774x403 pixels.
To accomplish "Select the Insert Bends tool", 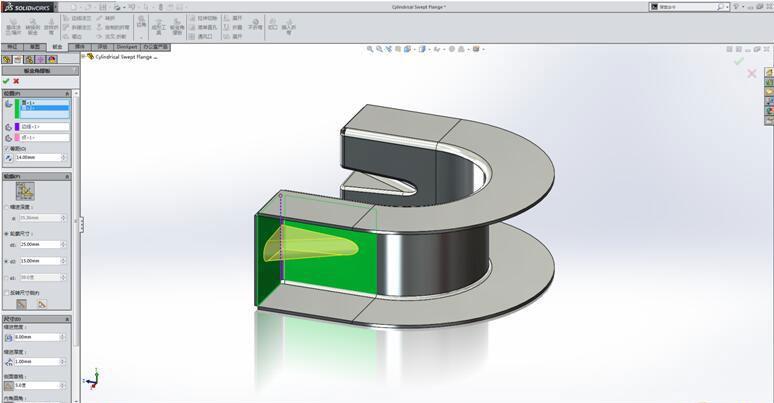I will [289, 26].
